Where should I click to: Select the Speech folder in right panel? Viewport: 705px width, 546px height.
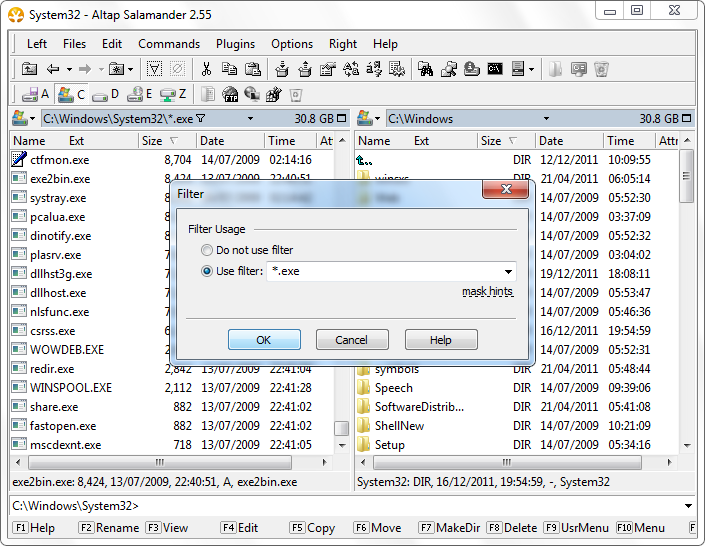pyautogui.click(x=393, y=388)
